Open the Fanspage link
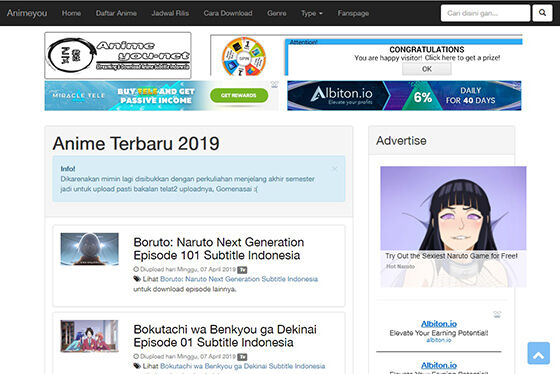 pyautogui.click(x=353, y=13)
